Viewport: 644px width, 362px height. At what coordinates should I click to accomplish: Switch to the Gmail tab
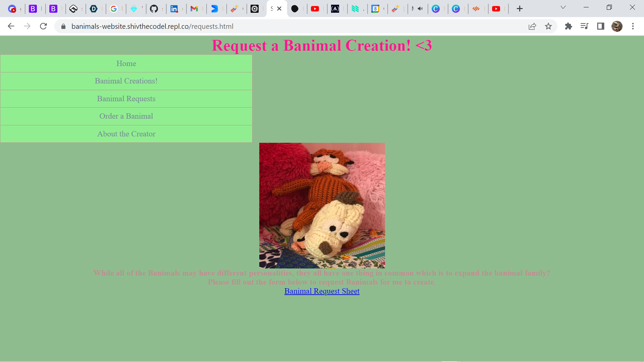[194, 9]
